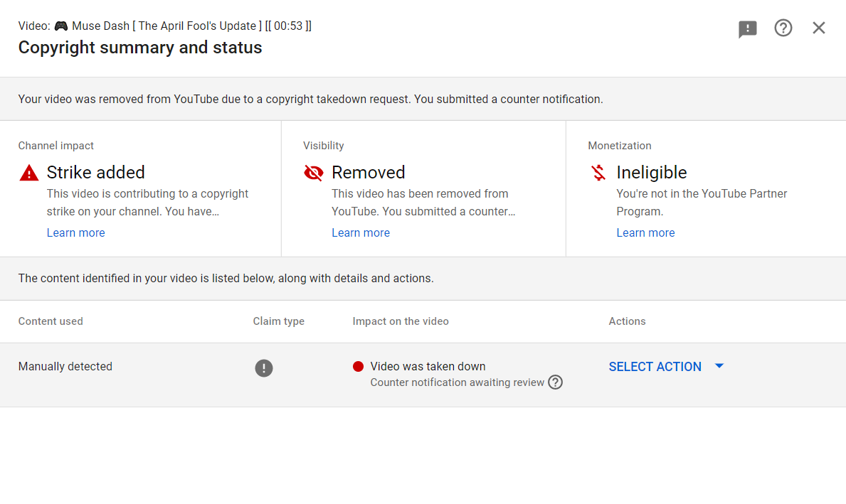846x504 pixels.
Task: Click the crossed-out eye Removed icon
Action: tap(314, 173)
